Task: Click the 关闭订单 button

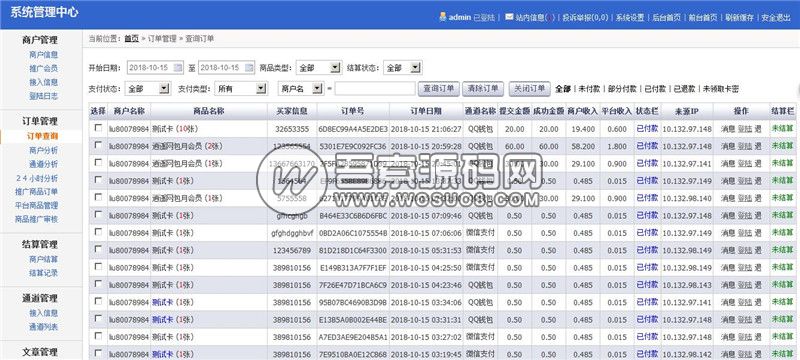Action: tap(530, 88)
